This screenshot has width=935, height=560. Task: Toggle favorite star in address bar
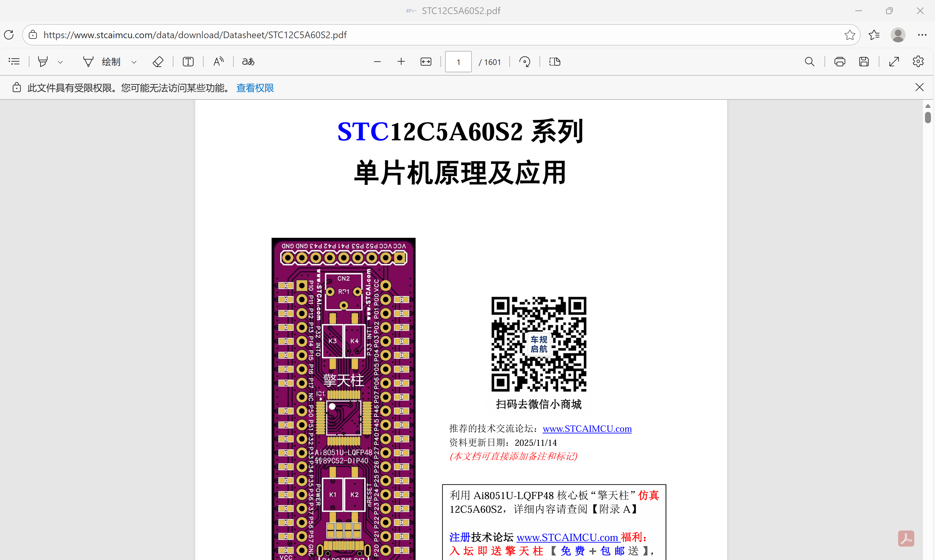849,35
